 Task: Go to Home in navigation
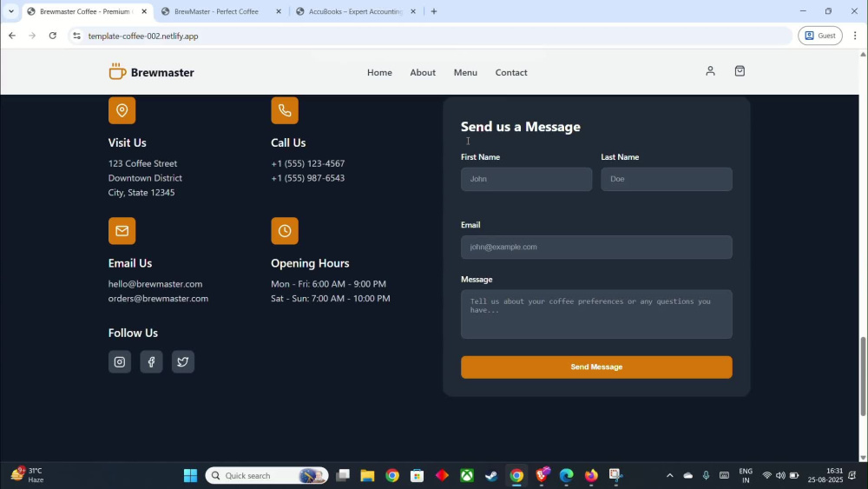tap(379, 73)
